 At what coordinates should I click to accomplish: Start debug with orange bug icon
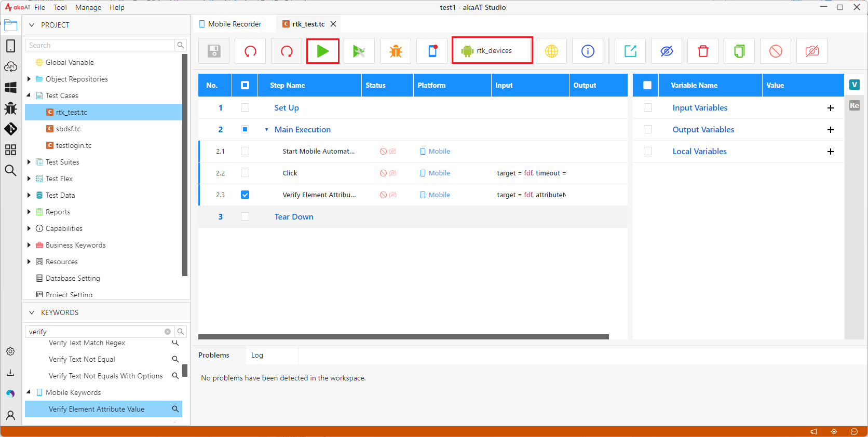click(396, 51)
